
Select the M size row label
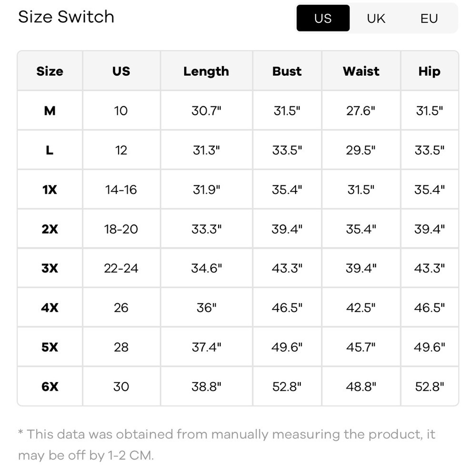tap(50, 111)
